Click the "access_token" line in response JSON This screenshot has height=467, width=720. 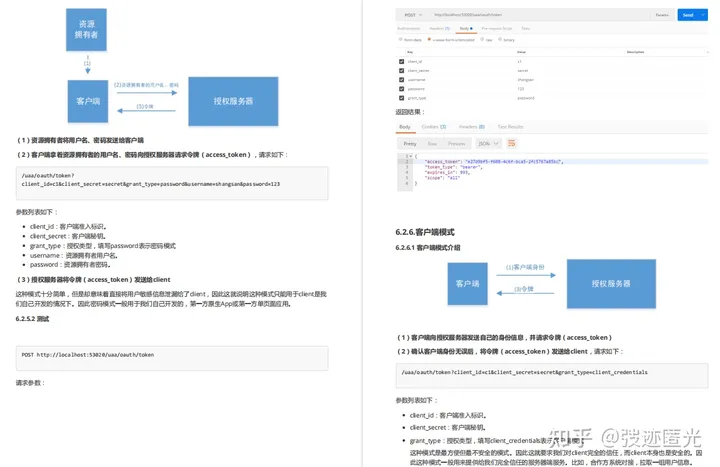tap(494, 162)
